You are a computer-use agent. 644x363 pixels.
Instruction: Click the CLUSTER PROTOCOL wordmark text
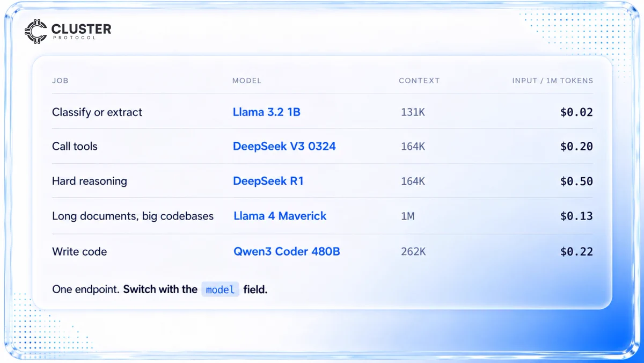coord(82,31)
